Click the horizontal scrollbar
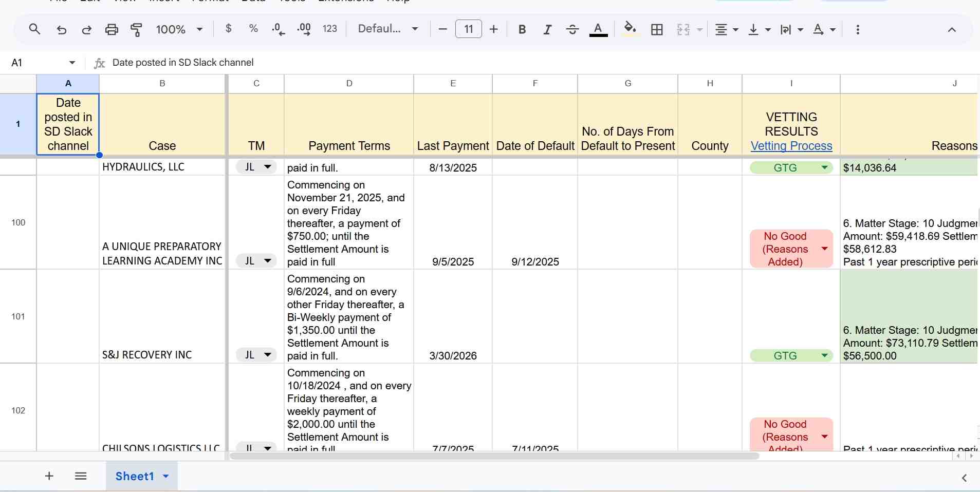 (494, 456)
